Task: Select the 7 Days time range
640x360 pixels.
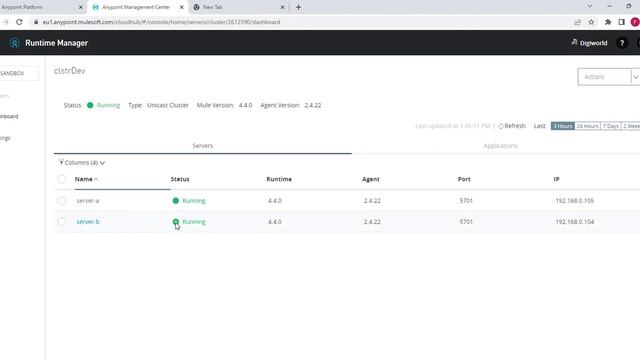Action: [x=611, y=126]
